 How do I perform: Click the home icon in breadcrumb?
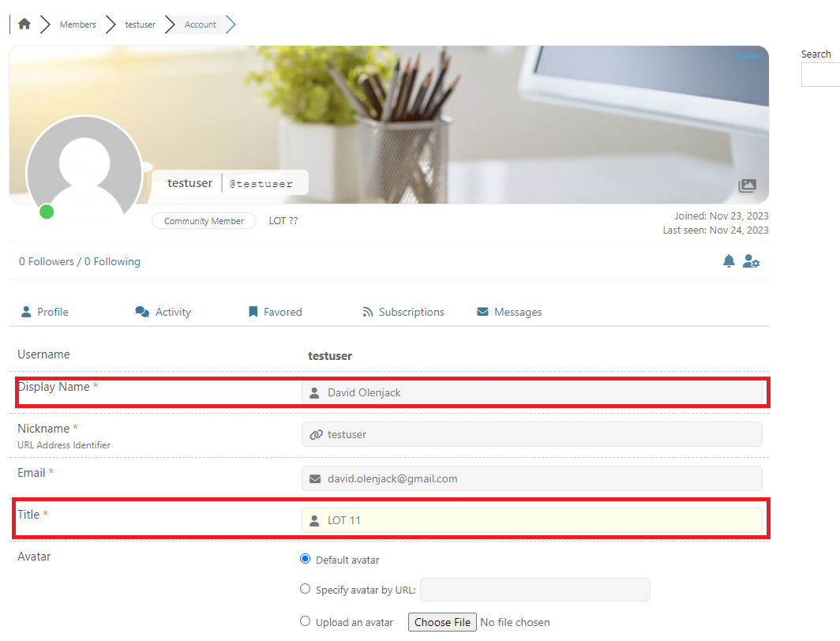(24, 24)
